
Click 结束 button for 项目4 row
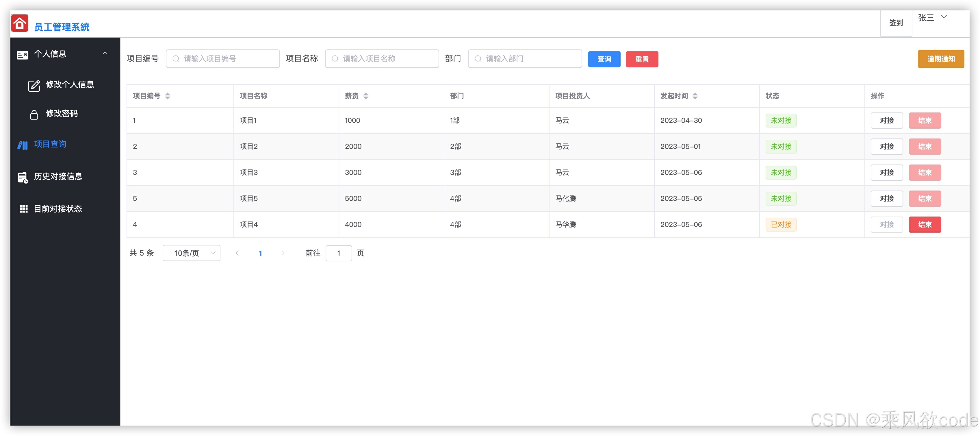click(x=925, y=225)
